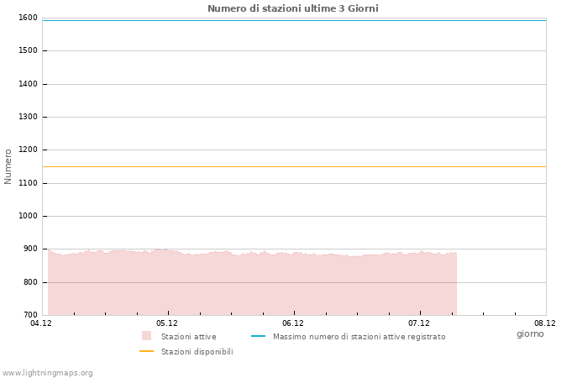
Task: Click the pink Stazioni attive legend swatch
Action: (146, 336)
